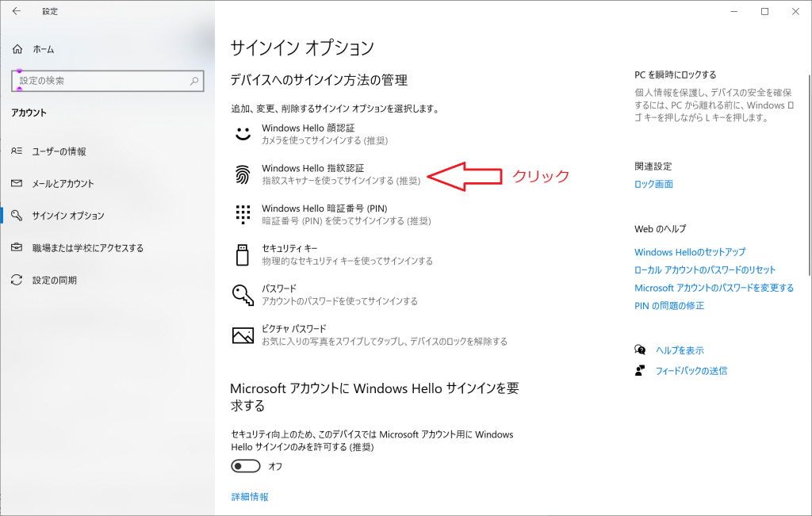
Task: Minimize the 設定 window
Action: tap(733, 11)
